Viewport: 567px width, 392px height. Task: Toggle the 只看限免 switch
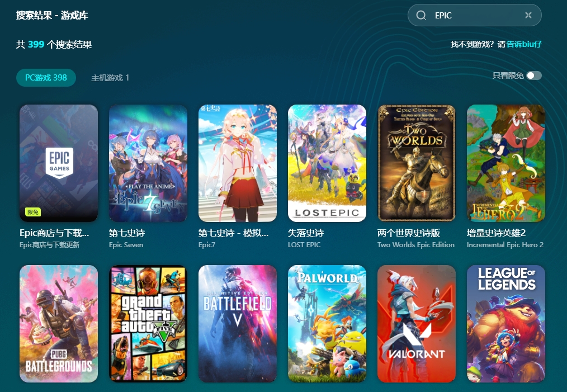pyautogui.click(x=534, y=75)
